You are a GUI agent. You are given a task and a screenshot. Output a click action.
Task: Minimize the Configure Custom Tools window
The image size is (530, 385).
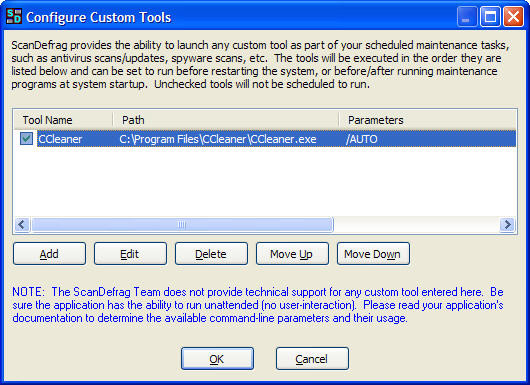[466, 17]
